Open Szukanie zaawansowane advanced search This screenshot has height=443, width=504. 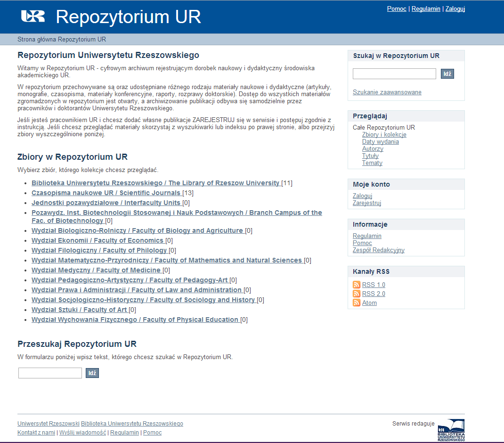tap(387, 92)
